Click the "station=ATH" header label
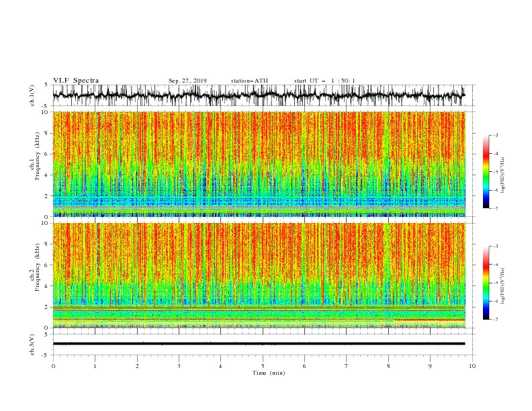Screen dimensions: 532x411 249,81
